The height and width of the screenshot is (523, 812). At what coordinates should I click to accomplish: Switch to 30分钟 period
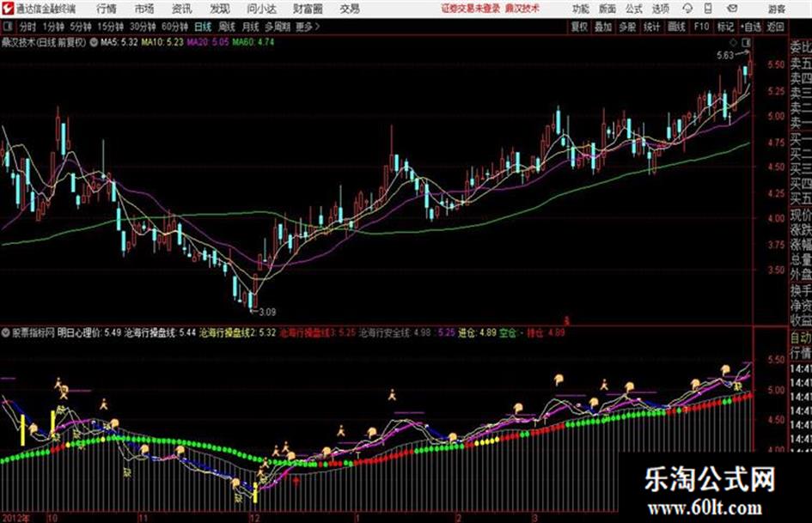(x=143, y=27)
